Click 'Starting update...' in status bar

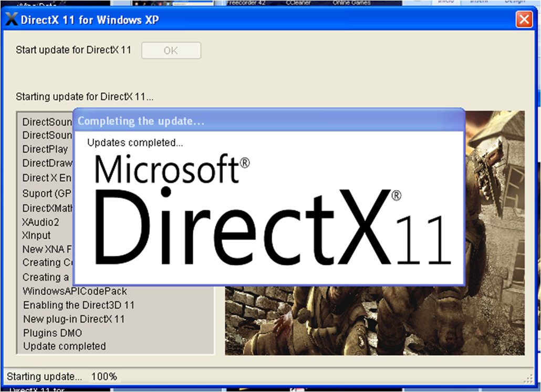45,376
